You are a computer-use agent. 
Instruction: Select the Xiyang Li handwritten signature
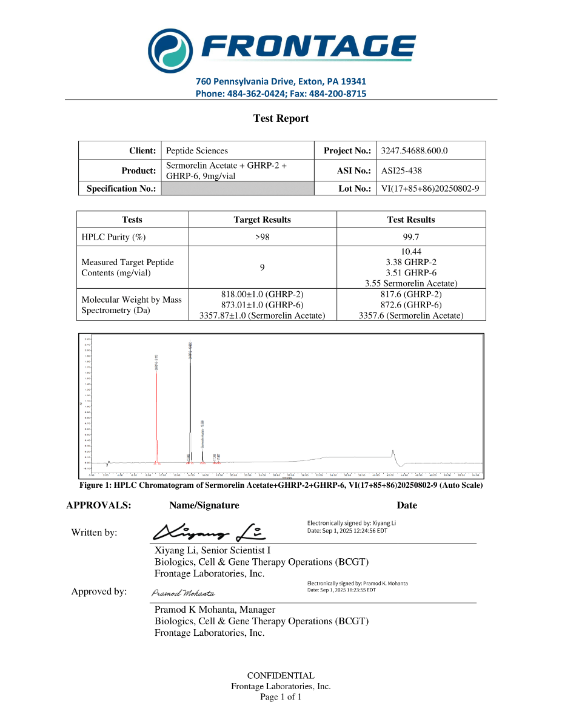(x=209, y=531)
